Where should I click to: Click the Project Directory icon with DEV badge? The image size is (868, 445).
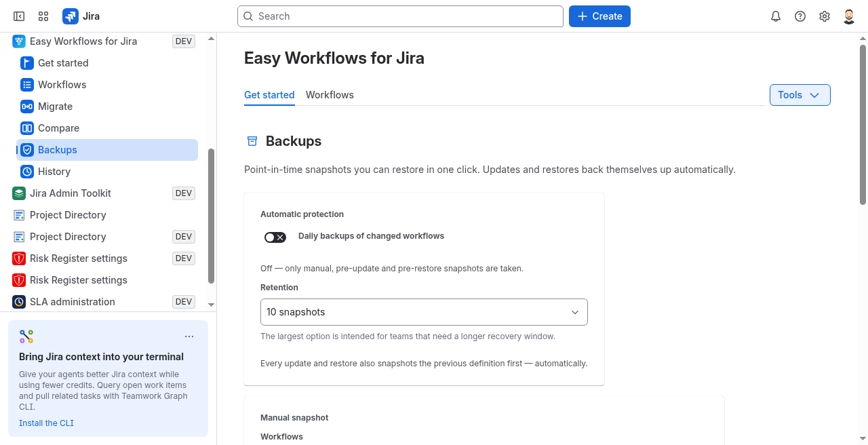[19, 237]
